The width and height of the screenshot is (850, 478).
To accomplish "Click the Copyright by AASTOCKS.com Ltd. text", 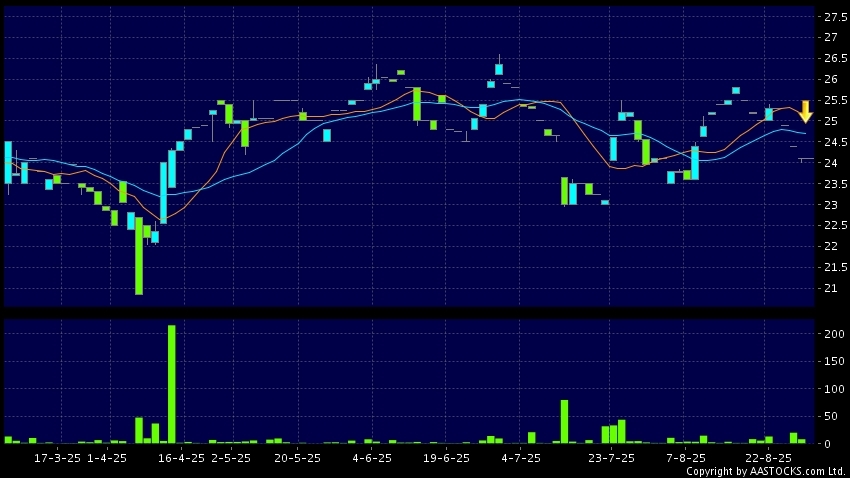I will 767,471.
